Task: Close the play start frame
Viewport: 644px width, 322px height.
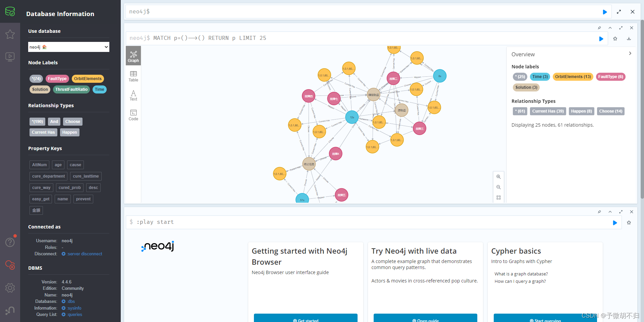Action: pos(632,212)
